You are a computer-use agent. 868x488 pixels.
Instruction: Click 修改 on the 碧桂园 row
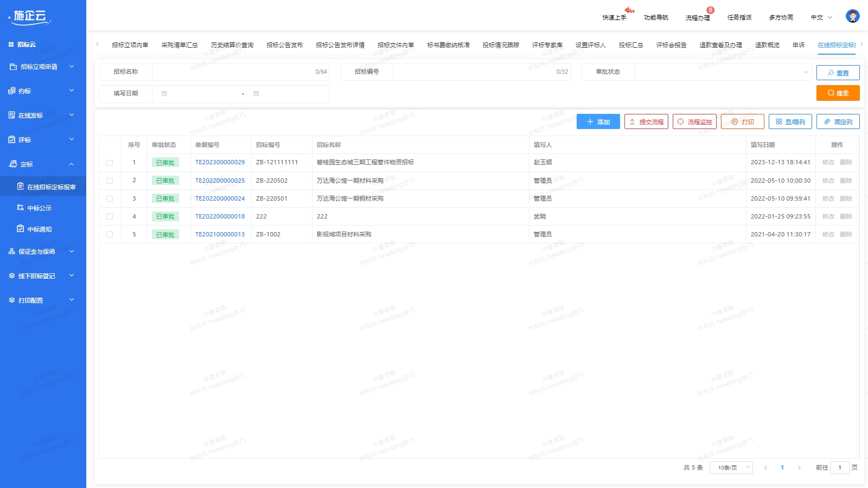click(829, 162)
